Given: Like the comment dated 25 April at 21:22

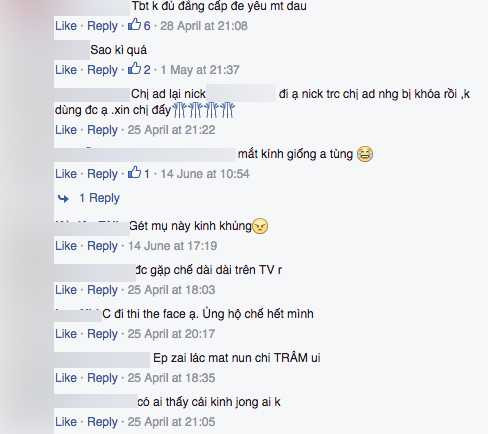Looking at the screenshot, I should [66, 130].
